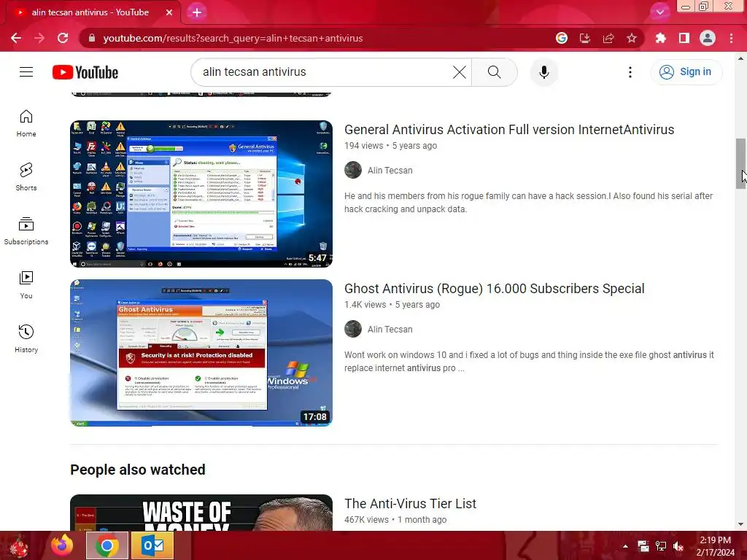Launch Firefox from the taskbar

pyautogui.click(x=63, y=545)
